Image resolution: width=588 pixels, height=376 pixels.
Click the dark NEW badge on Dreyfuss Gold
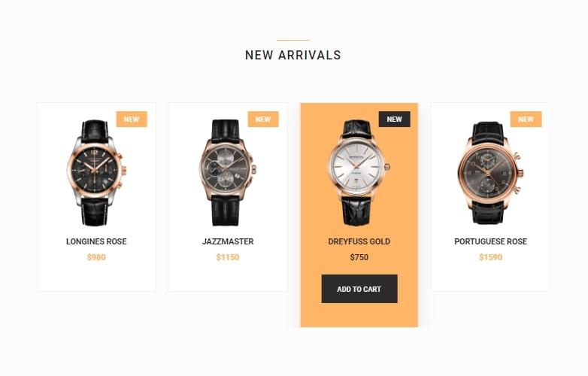[394, 120]
